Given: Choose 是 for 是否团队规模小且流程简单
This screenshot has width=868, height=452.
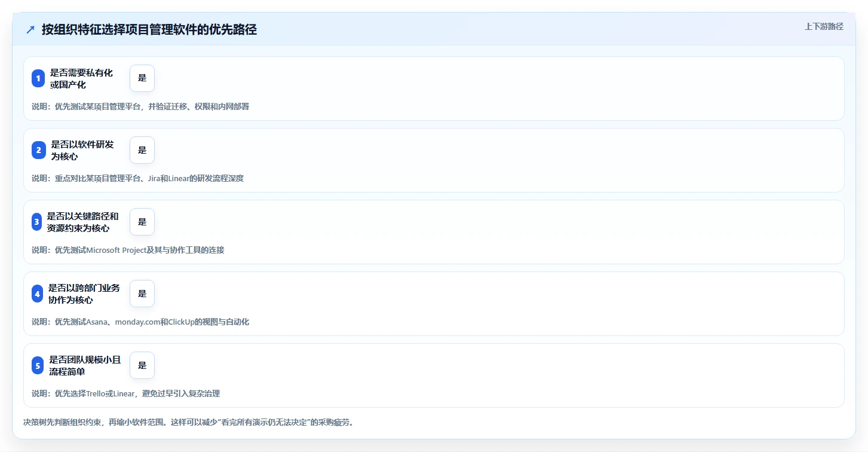Looking at the screenshot, I should tap(142, 365).
